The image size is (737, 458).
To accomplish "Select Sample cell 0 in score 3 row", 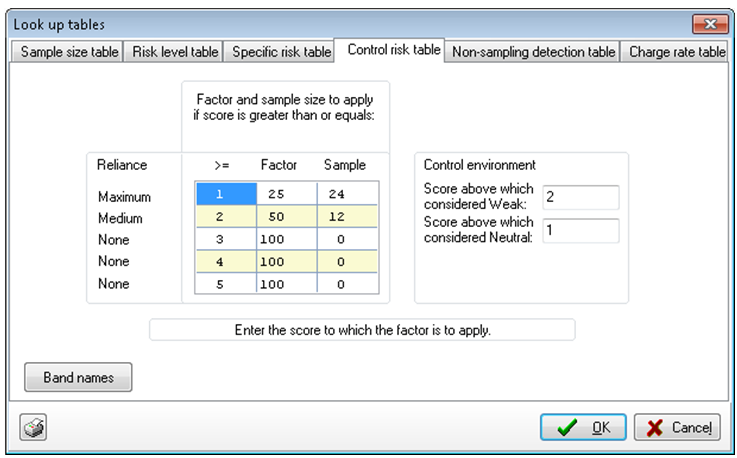I will tap(347, 239).
